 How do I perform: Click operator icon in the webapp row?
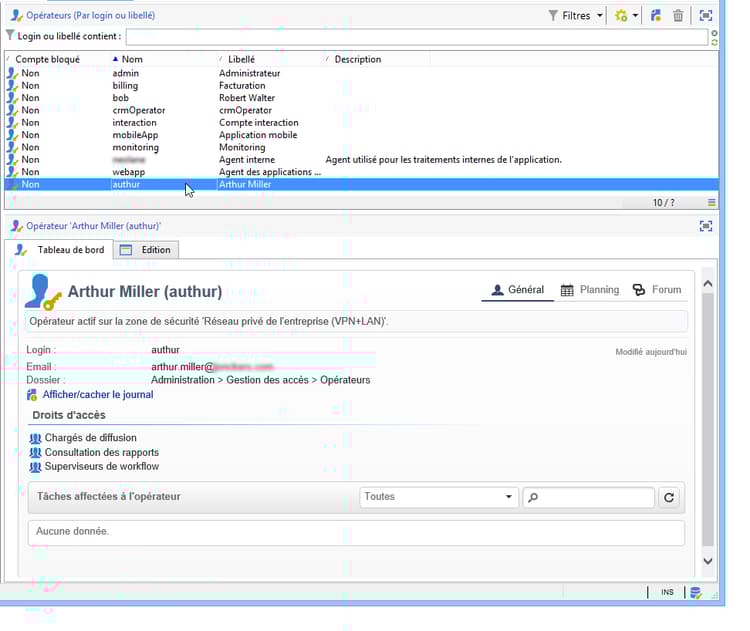point(12,172)
